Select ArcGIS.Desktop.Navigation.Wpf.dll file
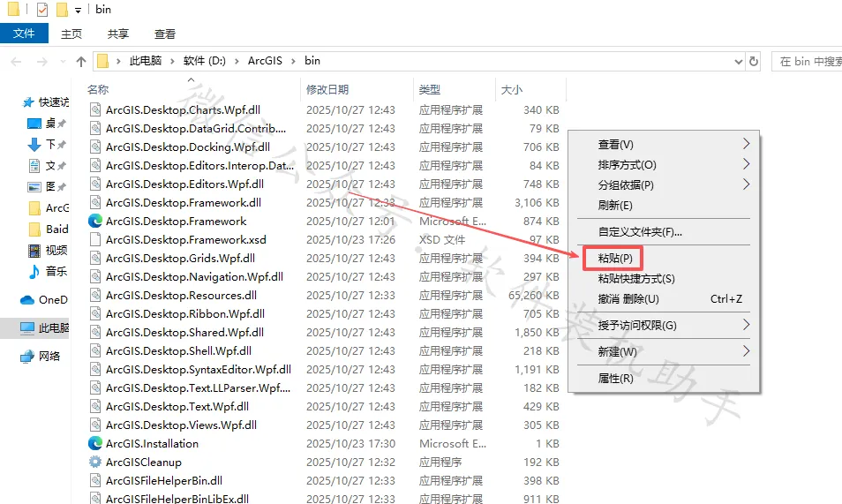The image size is (842, 504). point(194,277)
